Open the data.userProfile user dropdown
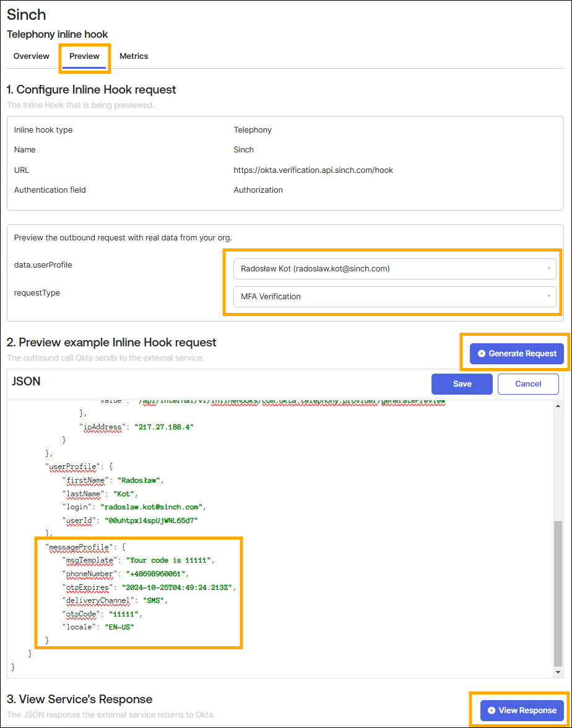This screenshot has width=572, height=728. pyautogui.click(x=394, y=269)
